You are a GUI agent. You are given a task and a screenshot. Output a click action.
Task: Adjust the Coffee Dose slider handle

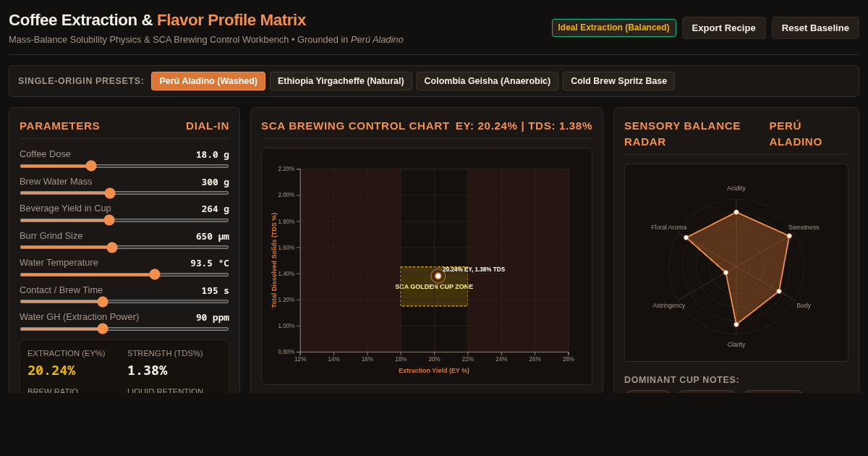[x=91, y=166]
